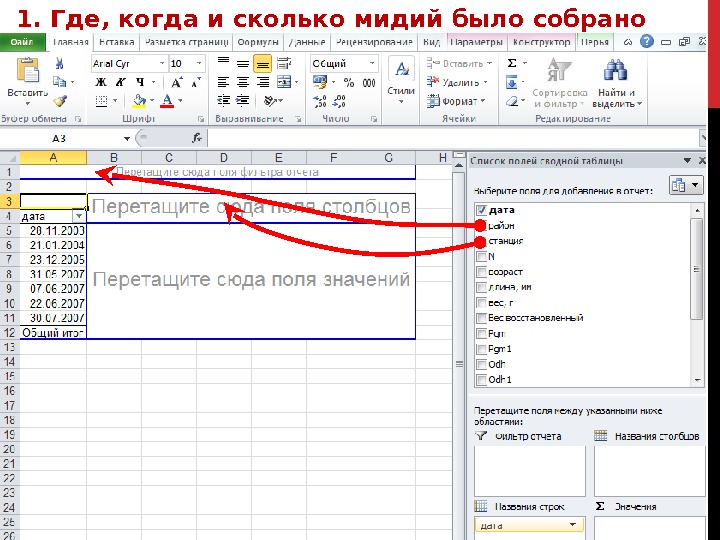This screenshot has width=720, height=540.
Task: Open дата item dropdown in row labels area
Action: (x=572, y=525)
